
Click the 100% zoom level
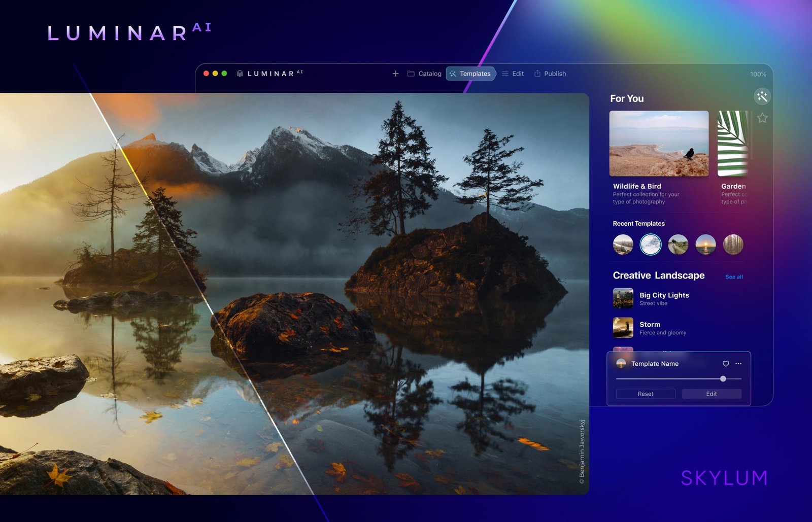758,74
